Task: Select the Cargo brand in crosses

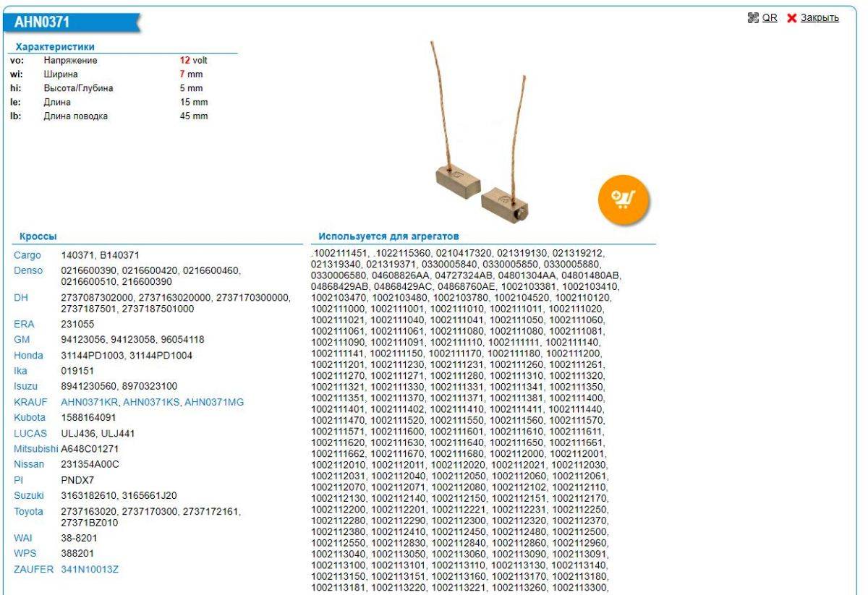Action: (27, 255)
